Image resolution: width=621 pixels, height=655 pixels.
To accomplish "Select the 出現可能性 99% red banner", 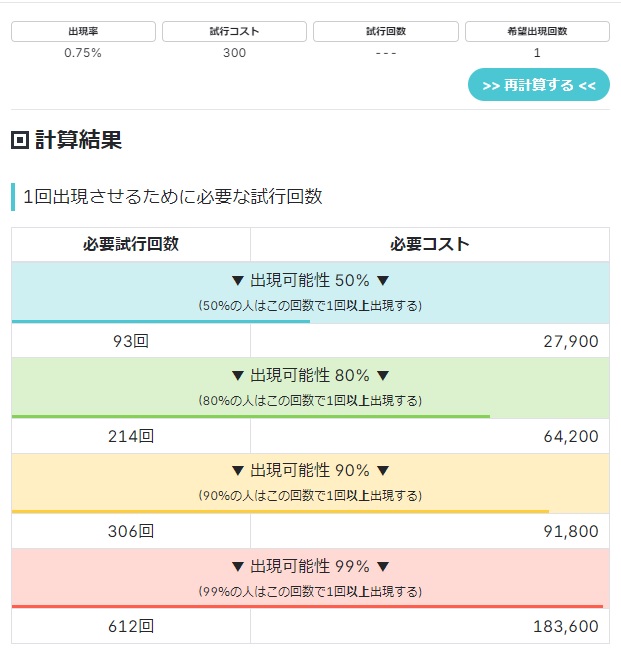I will 310,575.
